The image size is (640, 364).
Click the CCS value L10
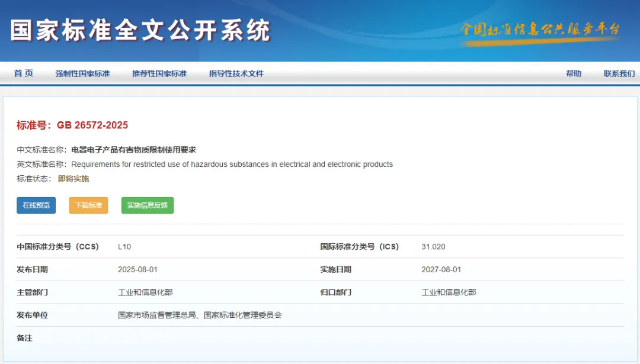124,247
